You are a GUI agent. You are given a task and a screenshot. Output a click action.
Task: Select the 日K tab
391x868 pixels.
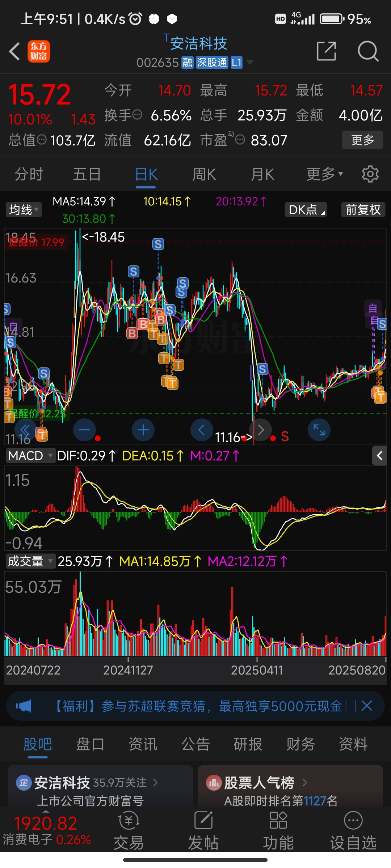146,174
